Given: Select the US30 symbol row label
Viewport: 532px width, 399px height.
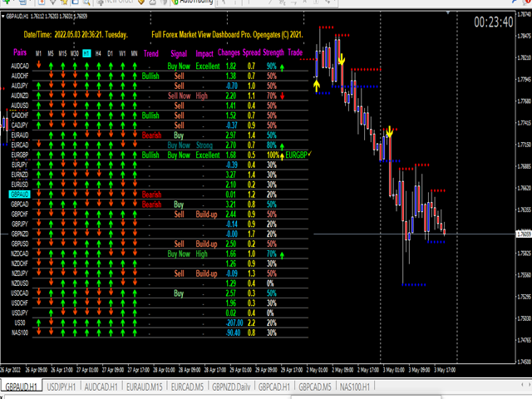Looking at the screenshot, I should click(19, 323).
